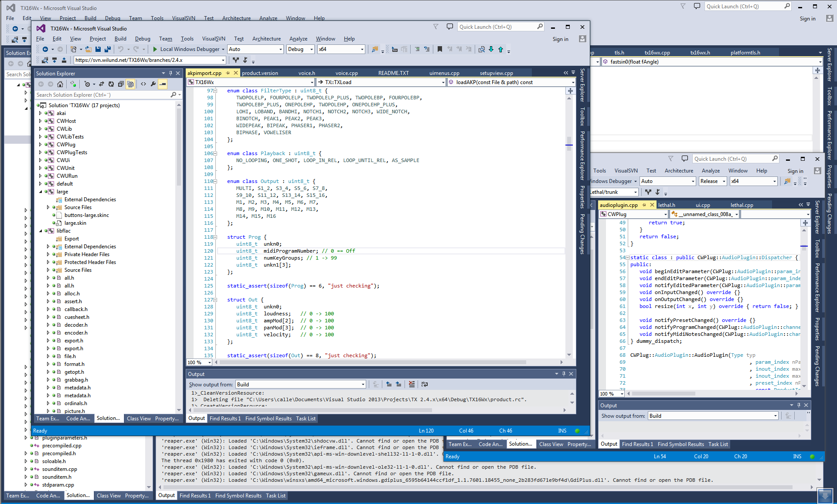This screenshot has height=504, width=837.
Task: Open the SVN branch URL dropdown
Action: (x=224, y=60)
